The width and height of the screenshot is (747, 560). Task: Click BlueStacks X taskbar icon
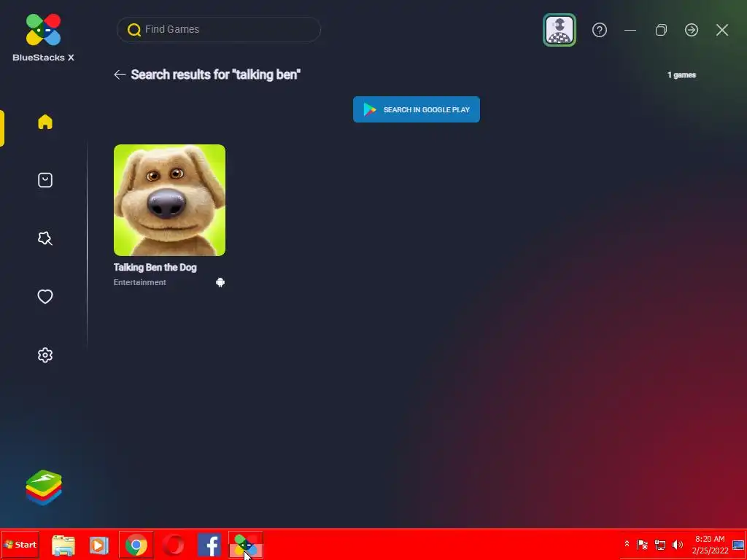[x=246, y=545]
